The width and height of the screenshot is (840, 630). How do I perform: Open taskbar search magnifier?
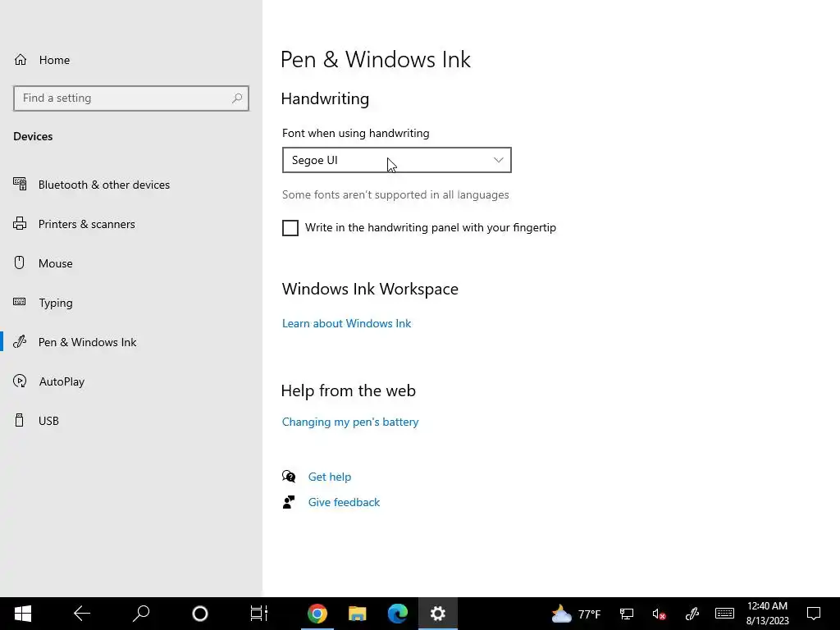point(141,614)
